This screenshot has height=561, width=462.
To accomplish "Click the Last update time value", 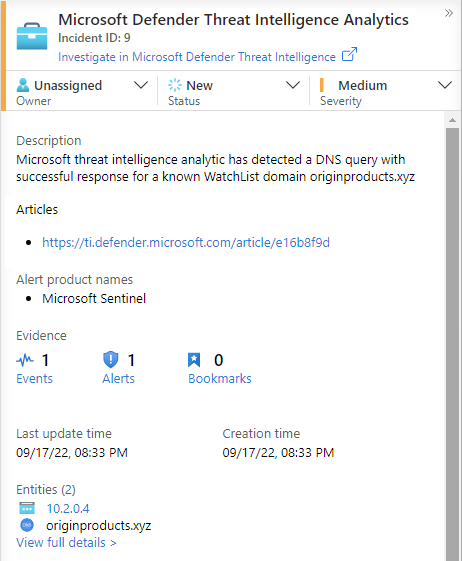I will 72,453.
